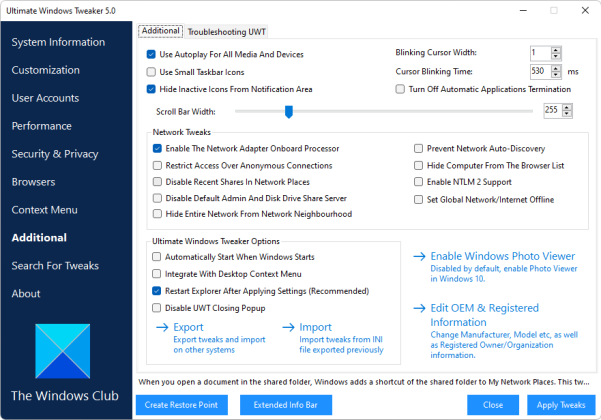Image resolution: width=601 pixels, height=420 pixels.
Task: Click the arrow icon beside Import
Action: coord(288,327)
